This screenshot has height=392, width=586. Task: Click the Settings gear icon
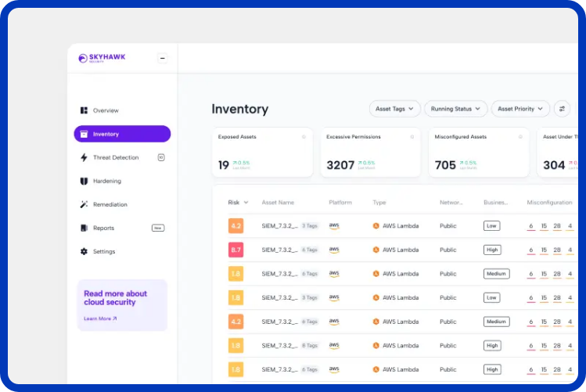[84, 251]
